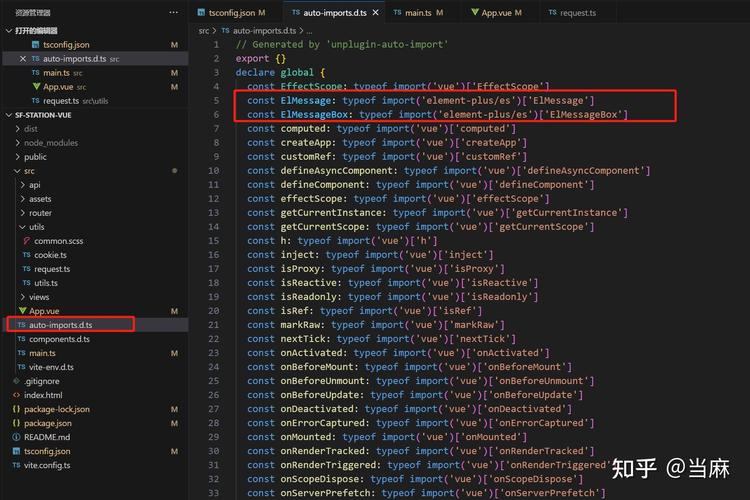The width and height of the screenshot is (750, 500).
Task: Open the explorer more actions ellipsis
Action: click(x=174, y=12)
